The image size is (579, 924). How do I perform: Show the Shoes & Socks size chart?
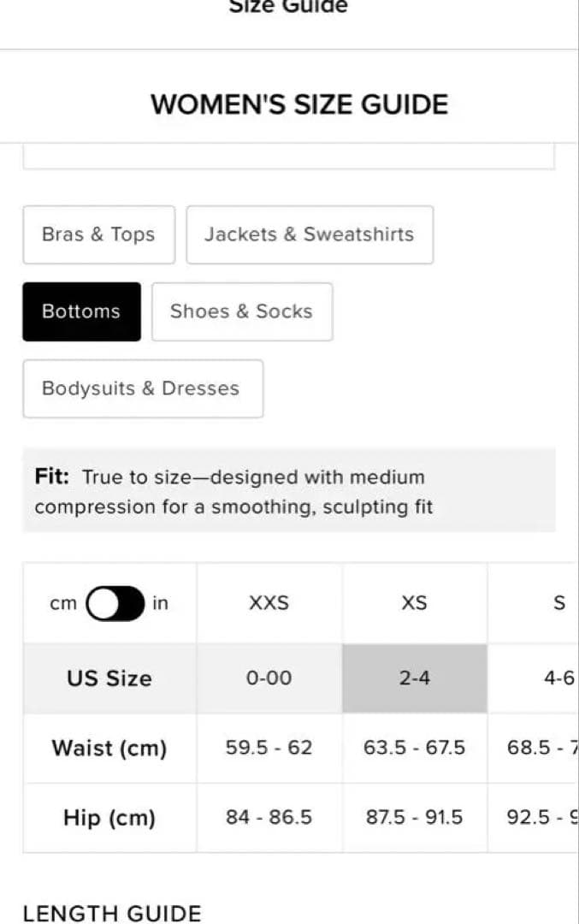pos(241,311)
